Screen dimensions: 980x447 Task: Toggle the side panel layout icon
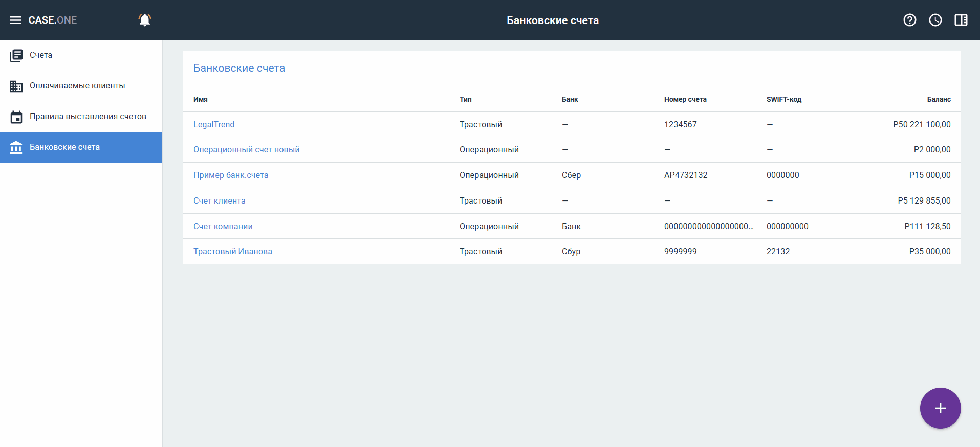point(961,20)
